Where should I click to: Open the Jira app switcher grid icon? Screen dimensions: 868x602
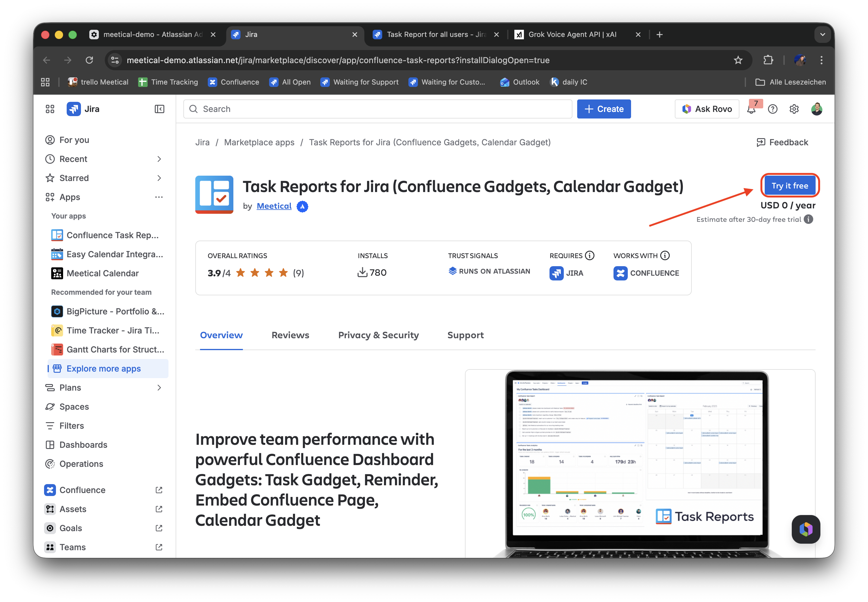50,109
